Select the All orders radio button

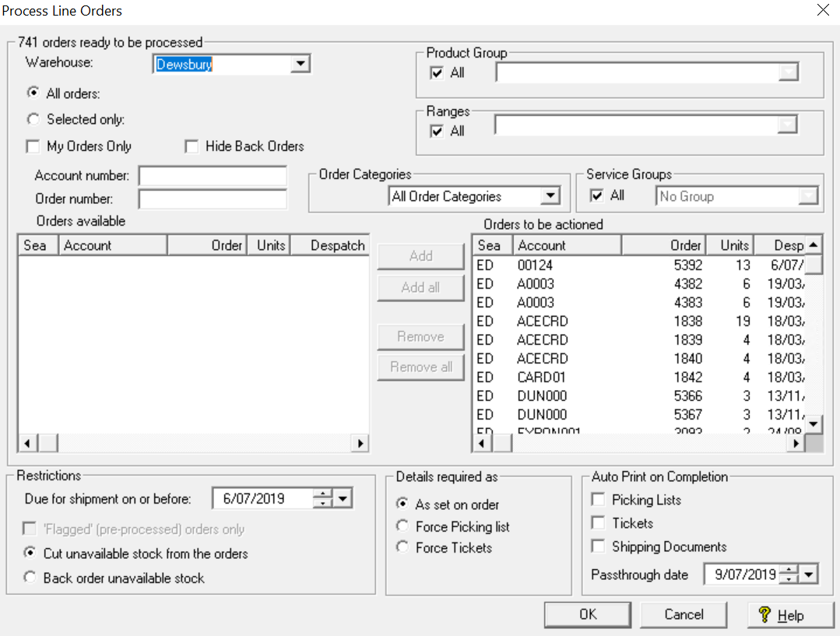tap(33, 93)
